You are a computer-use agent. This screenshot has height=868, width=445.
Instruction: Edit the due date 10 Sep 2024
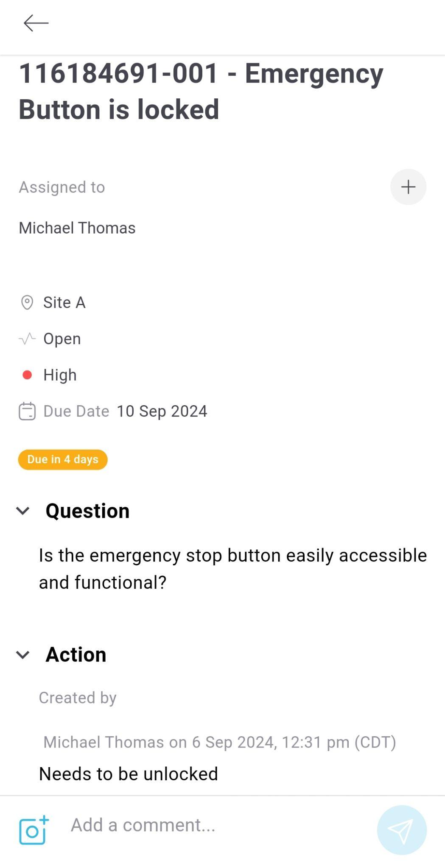(162, 411)
